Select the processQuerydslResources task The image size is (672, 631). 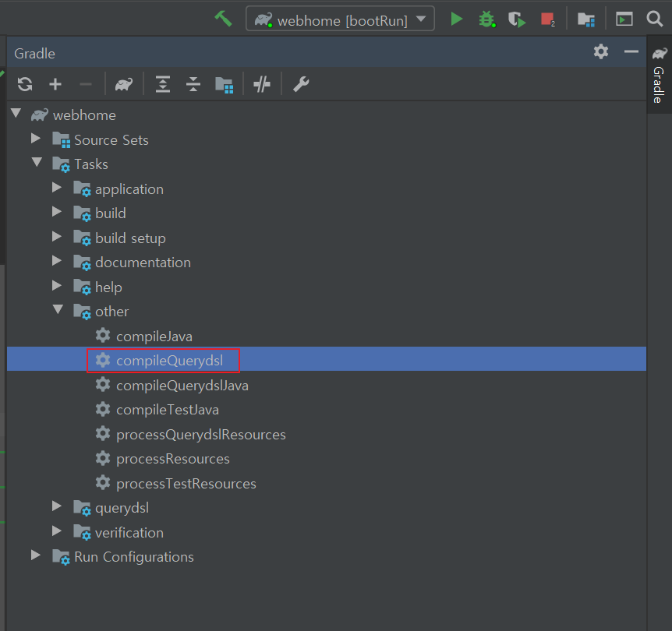click(x=201, y=435)
